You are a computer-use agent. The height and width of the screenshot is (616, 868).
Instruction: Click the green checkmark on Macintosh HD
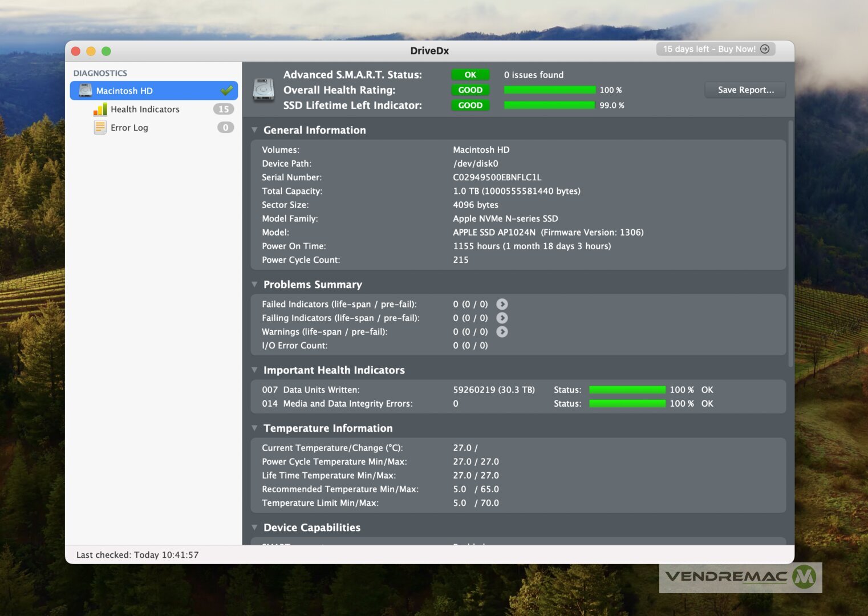click(226, 91)
